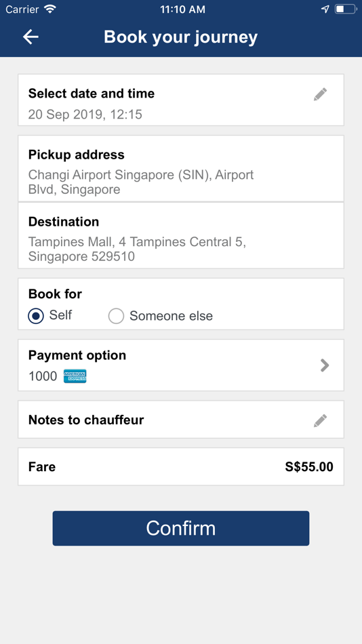This screenshot has width=362, height=644.
Task: Tap the S$55.00 fare amount
Action: tap(309, 466)
